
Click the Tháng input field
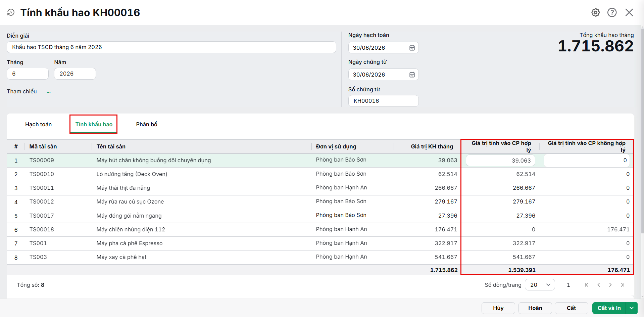(28, 74)
